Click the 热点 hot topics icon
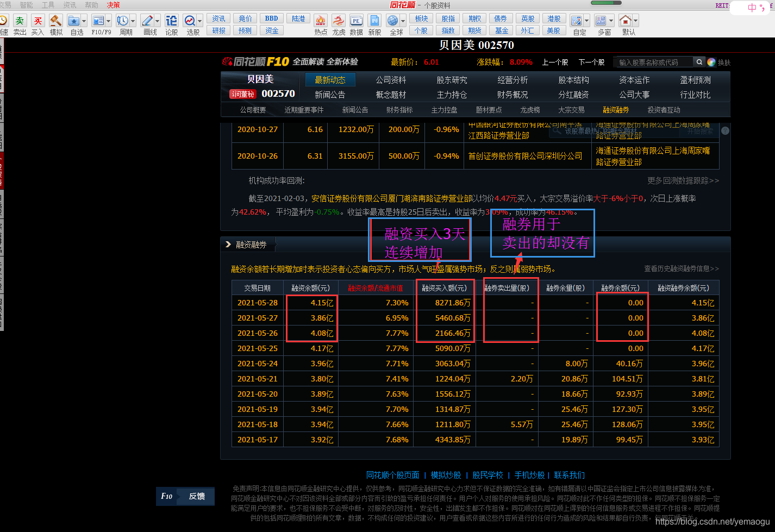The image size is (775, 532). [x=321, y=21]
